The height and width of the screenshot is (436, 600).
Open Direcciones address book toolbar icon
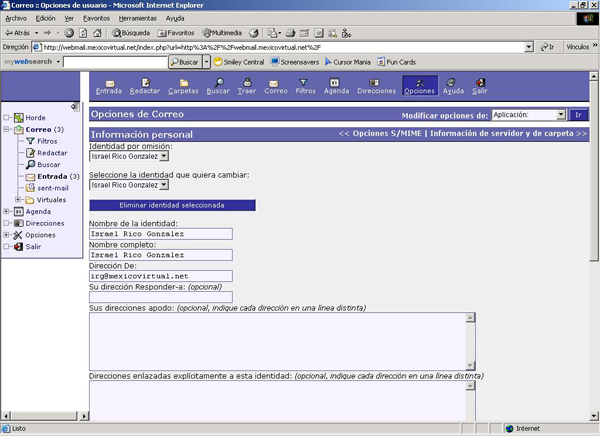click(377, 87)
